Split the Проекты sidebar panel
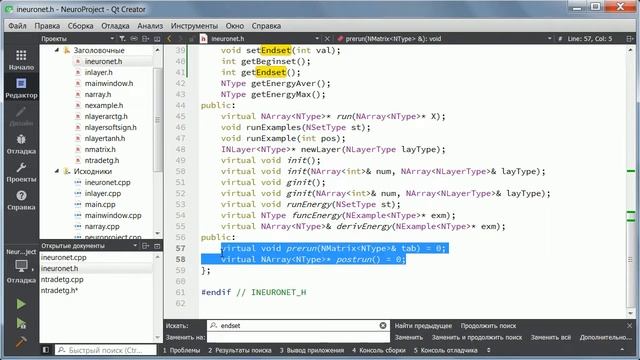 click(146, 39)
